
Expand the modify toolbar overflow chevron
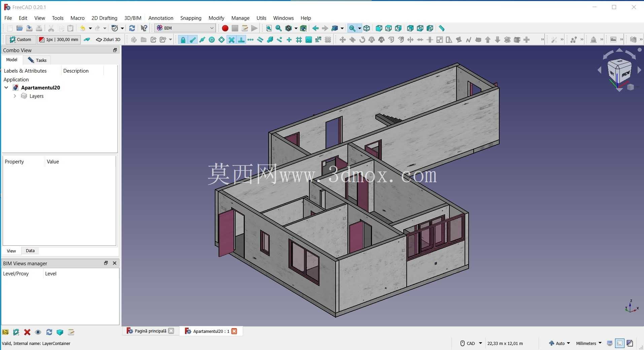(x=542, y=40)
